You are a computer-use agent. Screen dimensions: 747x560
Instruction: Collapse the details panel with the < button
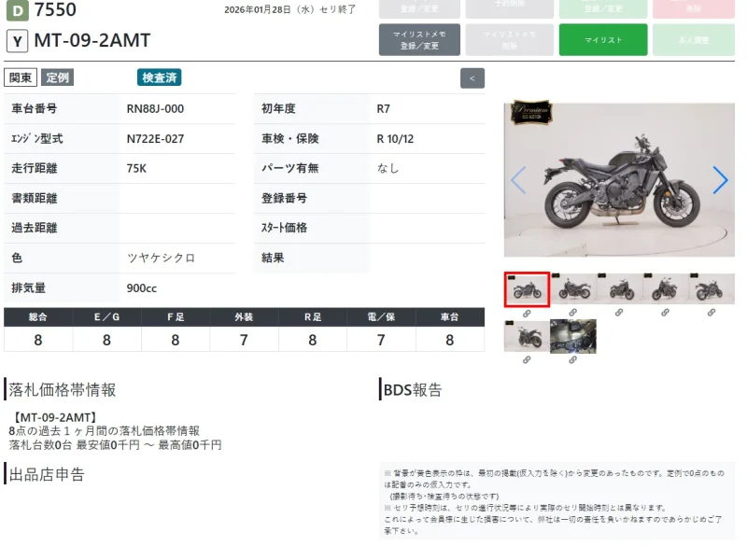click(x=472, y=78)
